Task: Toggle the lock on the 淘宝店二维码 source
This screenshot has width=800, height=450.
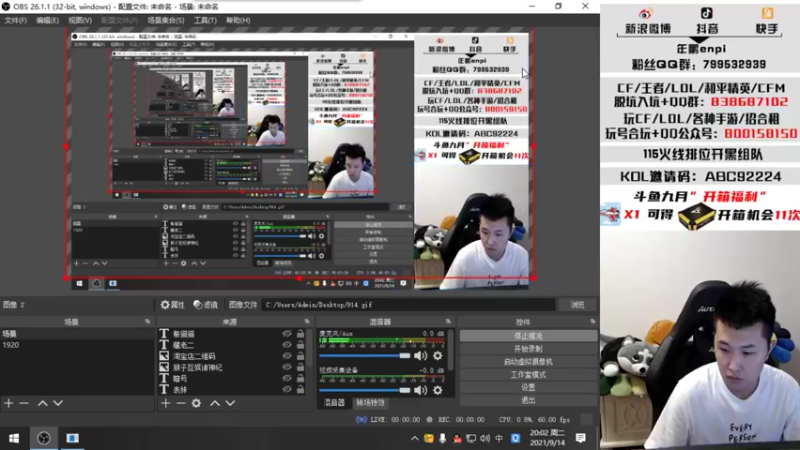Action: [x=301, y=356]
